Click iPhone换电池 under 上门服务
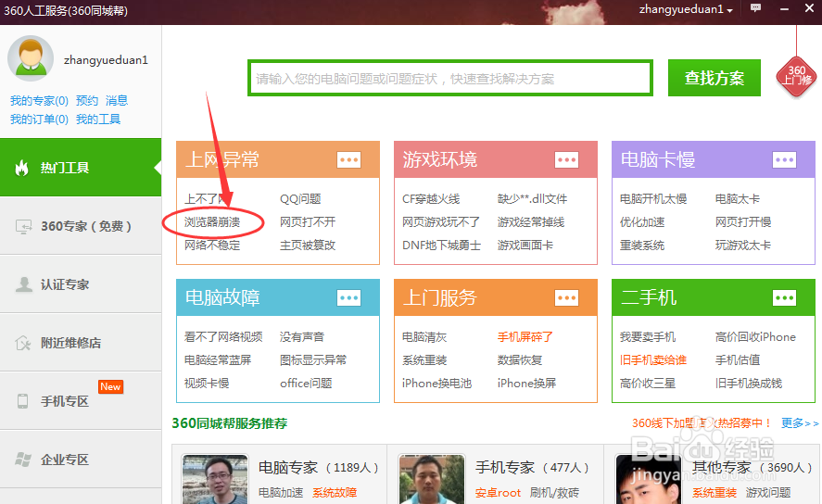Screen dimensions: 822x504 [x=436, y=383]
